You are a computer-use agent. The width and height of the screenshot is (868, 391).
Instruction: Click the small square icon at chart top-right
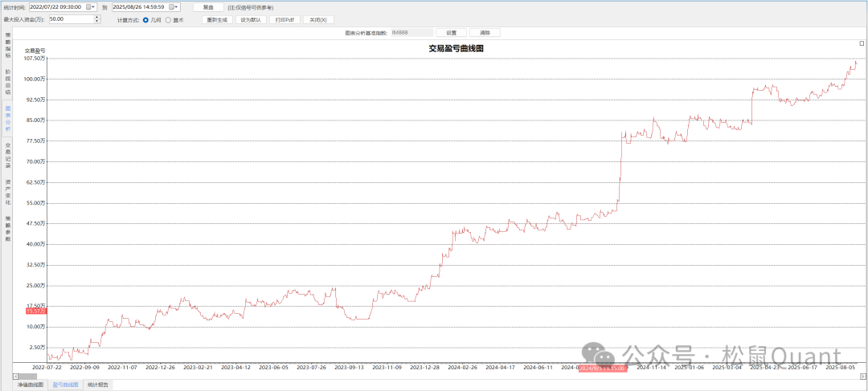pyautogui.click(x=862, y=43)
